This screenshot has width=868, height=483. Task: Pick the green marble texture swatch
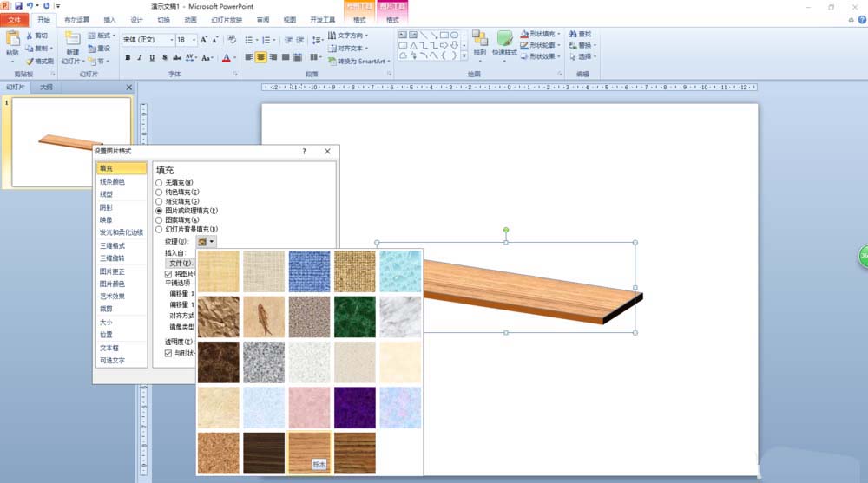[354, 317]
